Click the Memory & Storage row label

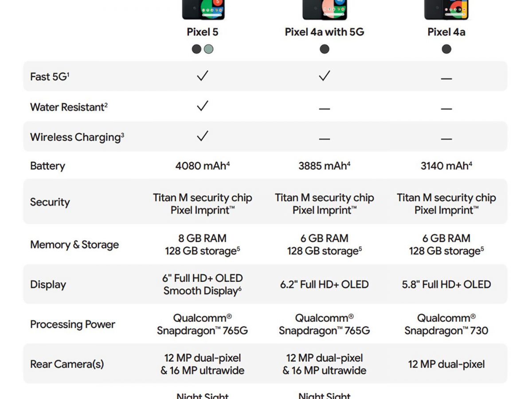tap(74, 245)
